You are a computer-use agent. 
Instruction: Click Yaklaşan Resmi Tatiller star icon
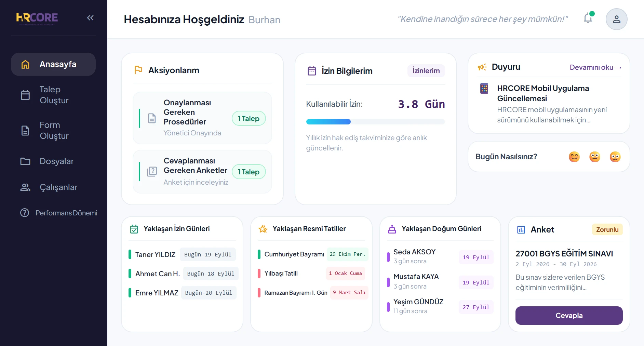(263, 229)
